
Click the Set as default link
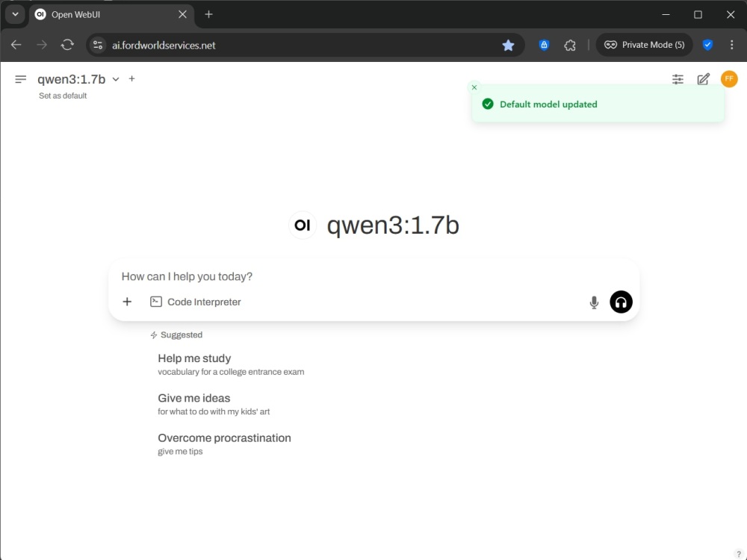[63, 96]
